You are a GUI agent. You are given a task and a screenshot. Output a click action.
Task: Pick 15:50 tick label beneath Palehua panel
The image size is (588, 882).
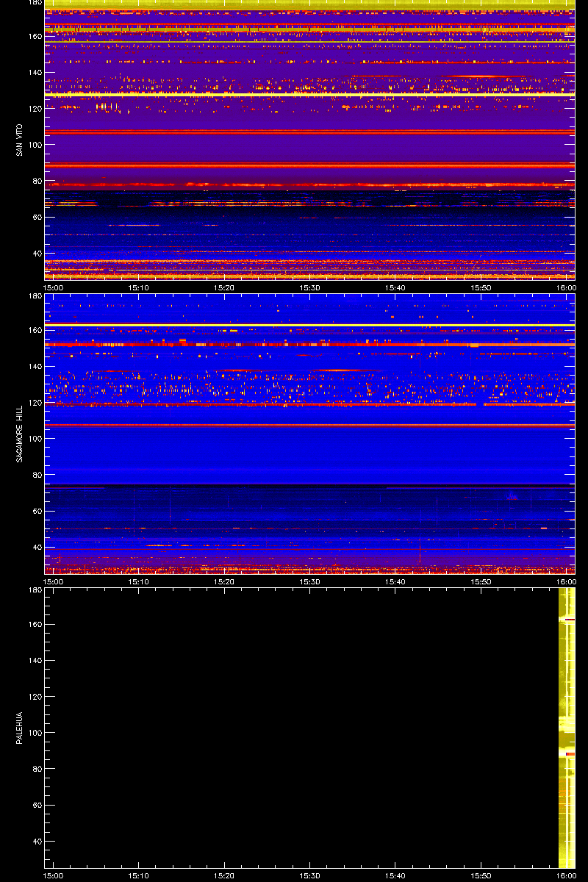(x=481, y=875)
